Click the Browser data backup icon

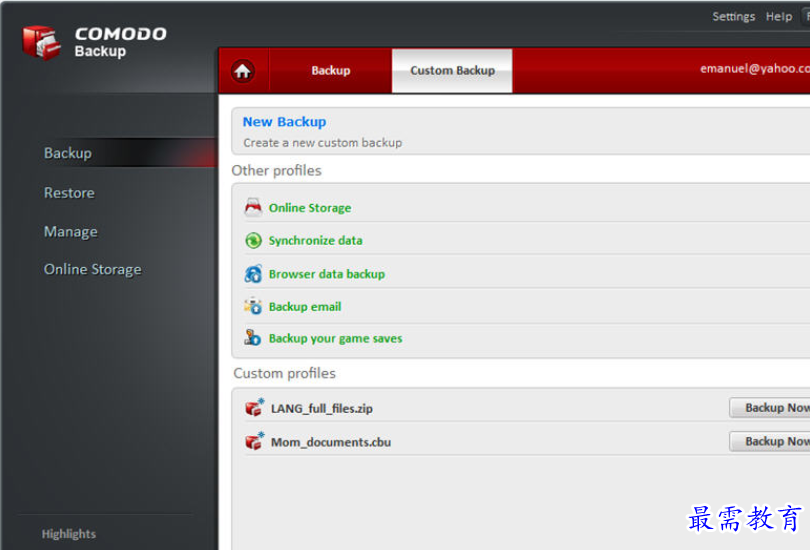point(253,274)
